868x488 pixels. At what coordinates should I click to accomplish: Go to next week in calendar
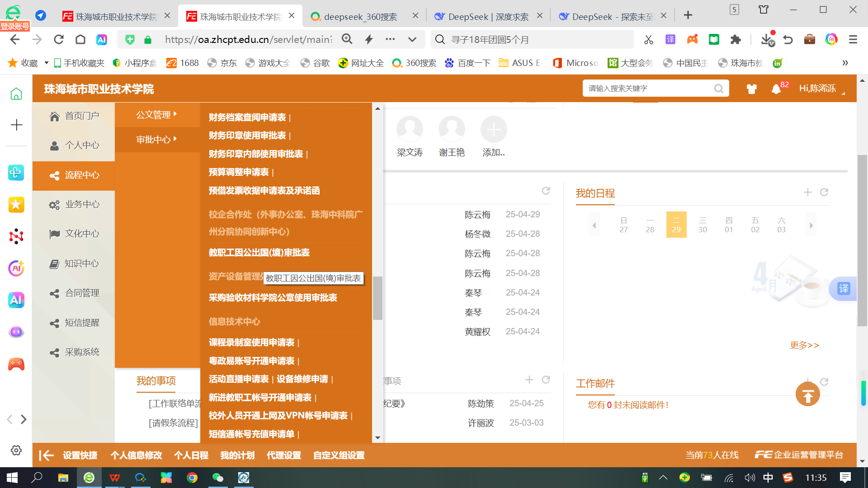[x=811, y=225]
